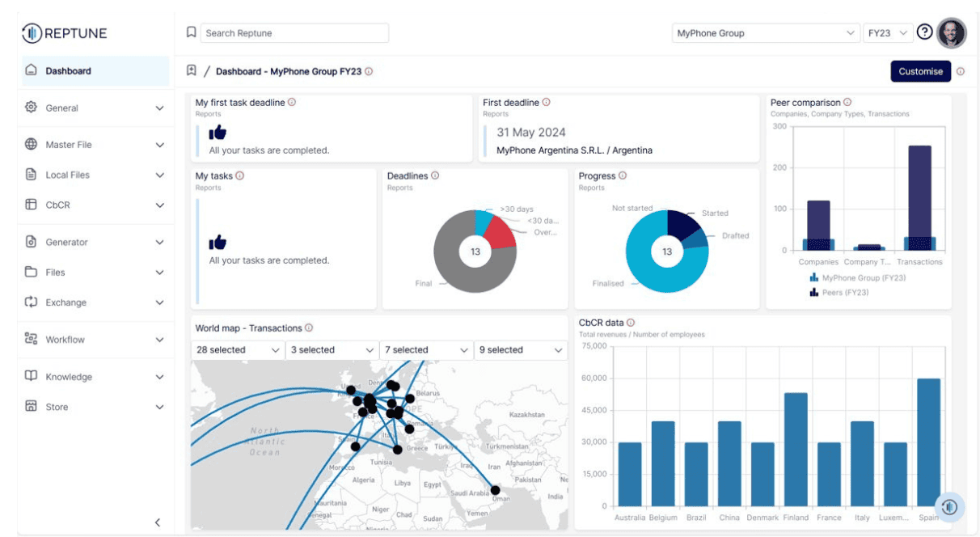The height and width of the screenshot is (537, 980).
Task: Click the Search Reptune input field
Action: pyautogui.click(x=294, y=33)
